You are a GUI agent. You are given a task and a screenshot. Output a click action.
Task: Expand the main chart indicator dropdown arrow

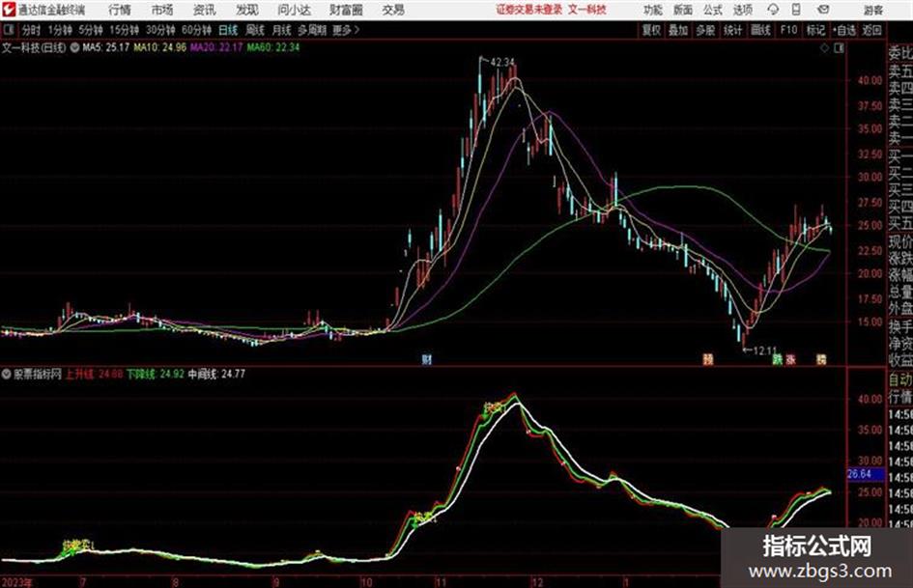pos(74,47)
